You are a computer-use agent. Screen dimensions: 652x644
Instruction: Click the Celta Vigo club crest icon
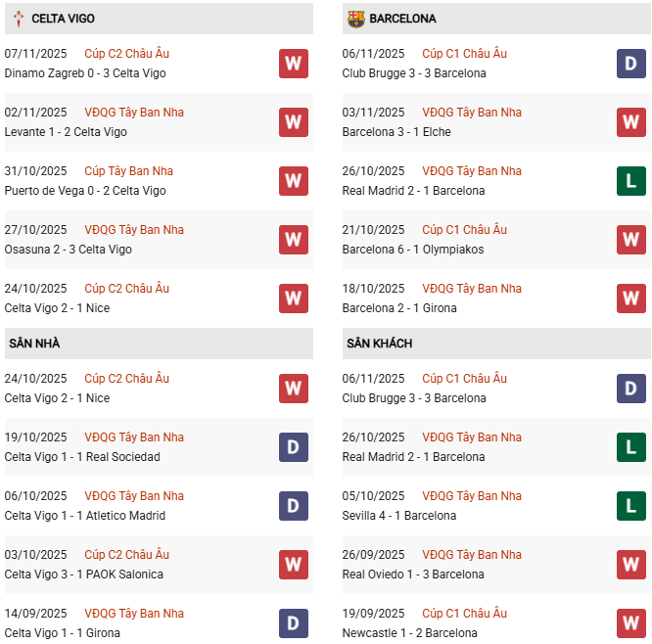[x=18, y=19]
